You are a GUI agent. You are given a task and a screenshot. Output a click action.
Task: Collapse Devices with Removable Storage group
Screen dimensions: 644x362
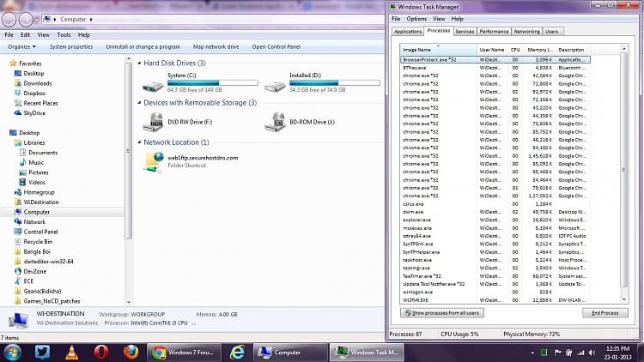(140, 103)
